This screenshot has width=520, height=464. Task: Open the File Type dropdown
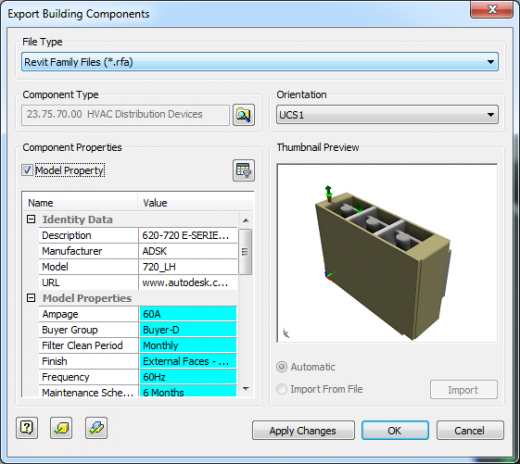260,62
